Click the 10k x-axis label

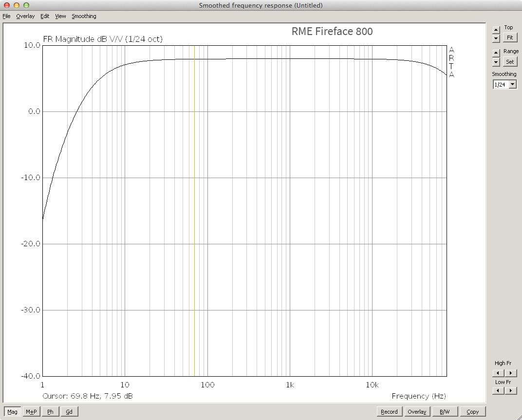point(372,385)
